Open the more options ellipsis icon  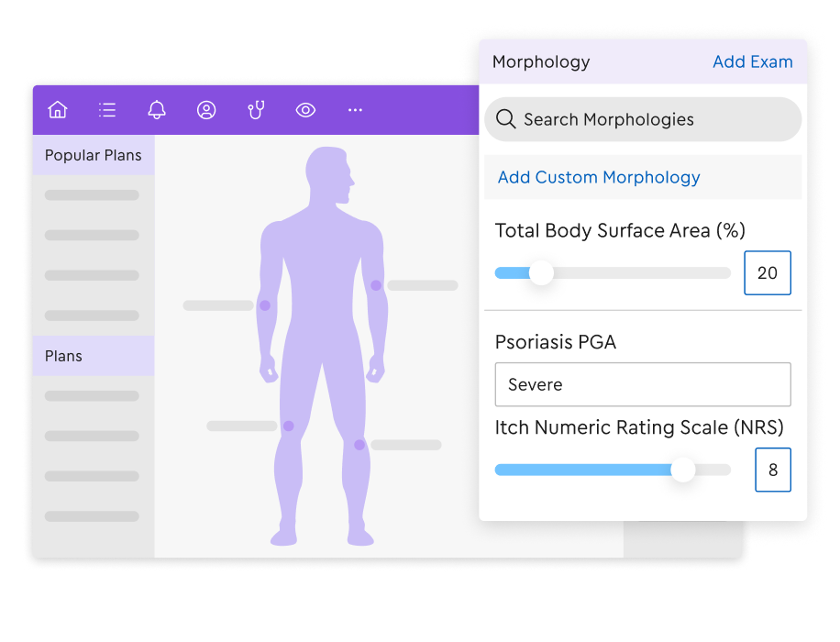click(x=355, y=110)
